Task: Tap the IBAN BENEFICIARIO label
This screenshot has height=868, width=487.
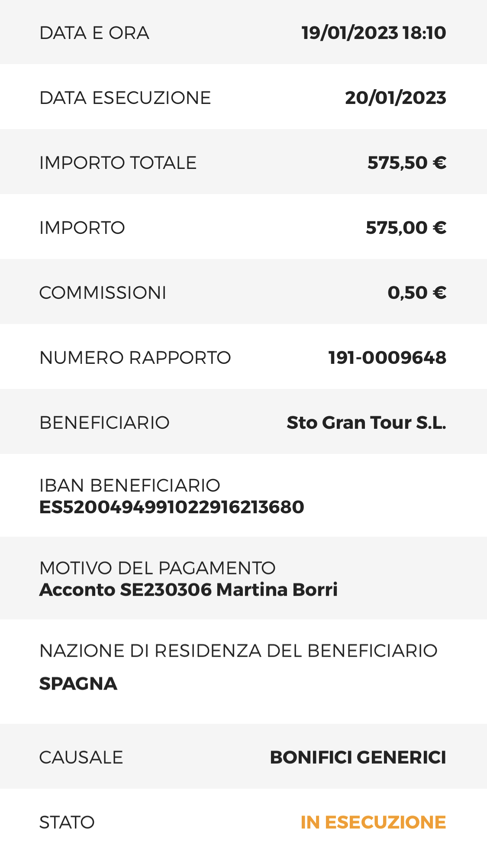Action: 130,486
